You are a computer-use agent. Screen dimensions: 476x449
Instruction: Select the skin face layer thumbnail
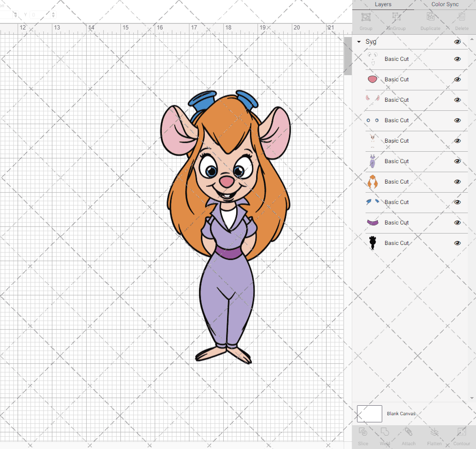point(373,140)
